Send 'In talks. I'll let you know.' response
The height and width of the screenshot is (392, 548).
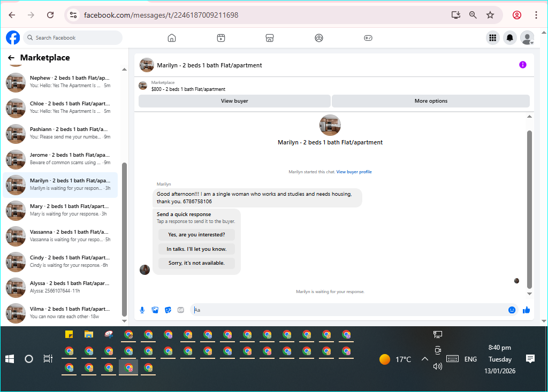coord(196,249)
